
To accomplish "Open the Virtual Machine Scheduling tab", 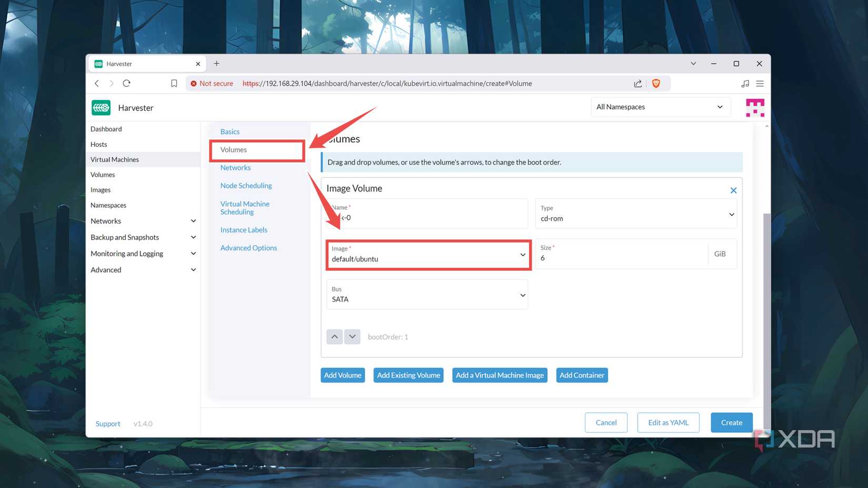I will tap(245, 208).
